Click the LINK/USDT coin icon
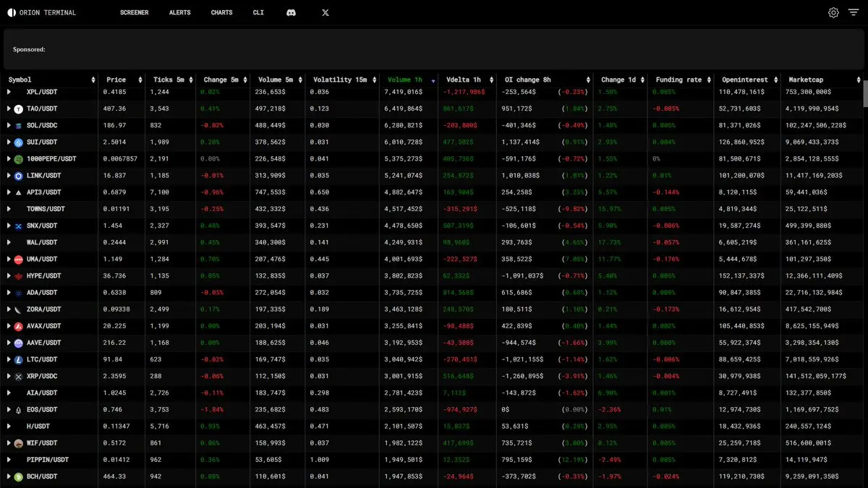 point(19,176)
